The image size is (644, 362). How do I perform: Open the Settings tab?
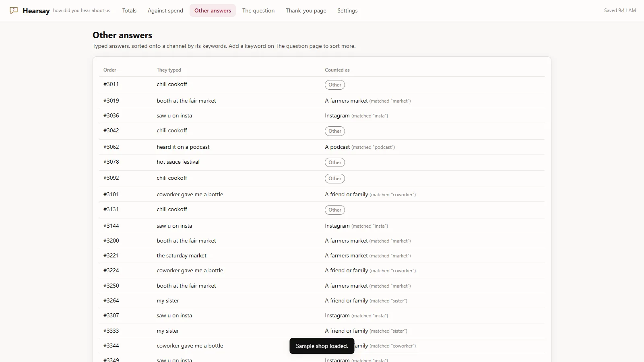click(347, 10)
